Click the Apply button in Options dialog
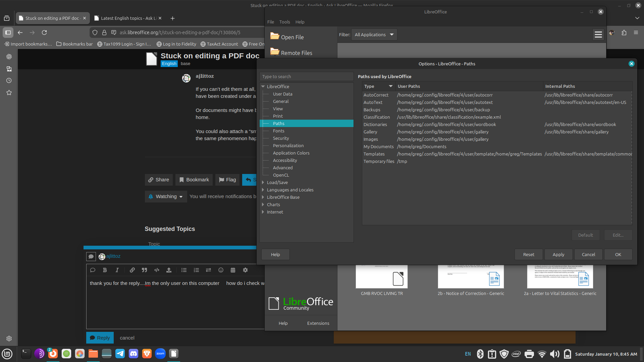This screenshot has height=362, width=644. click(558, 254)
